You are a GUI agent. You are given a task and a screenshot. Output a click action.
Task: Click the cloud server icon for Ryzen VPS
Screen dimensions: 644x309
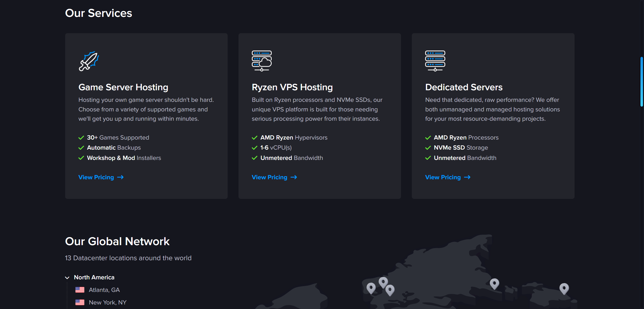click(x=262, y=61)
